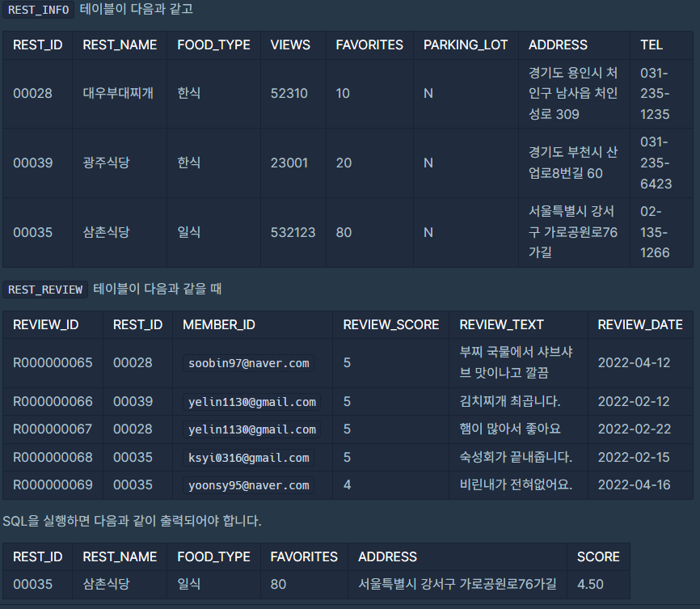Select the REVIEW_SCORE column header
This screenshot has height=609, width=700.
(391, 324)
